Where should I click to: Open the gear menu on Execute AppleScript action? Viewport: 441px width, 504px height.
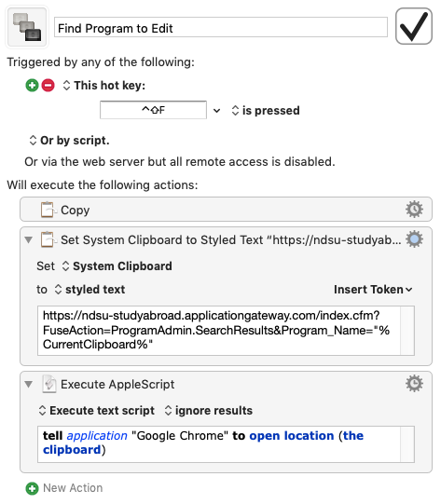tap(414, 383)
